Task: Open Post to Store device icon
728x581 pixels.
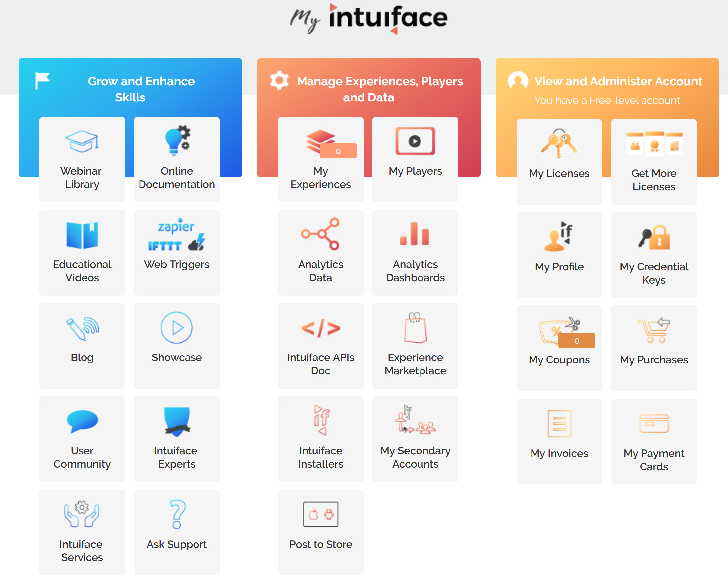Action: click(320, 514)
